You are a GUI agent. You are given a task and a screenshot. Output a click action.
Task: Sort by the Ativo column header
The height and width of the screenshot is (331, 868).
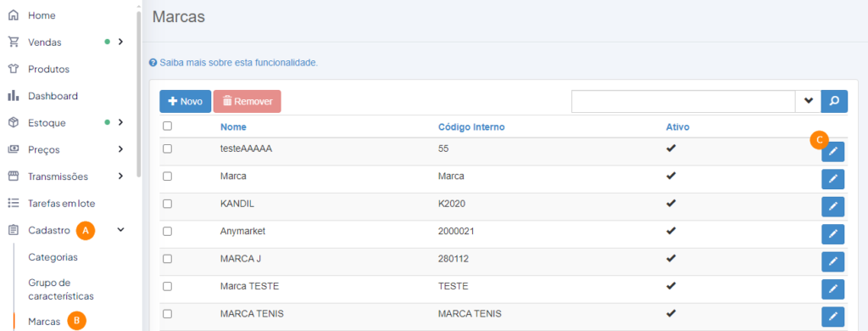click(x=677, y=127)
